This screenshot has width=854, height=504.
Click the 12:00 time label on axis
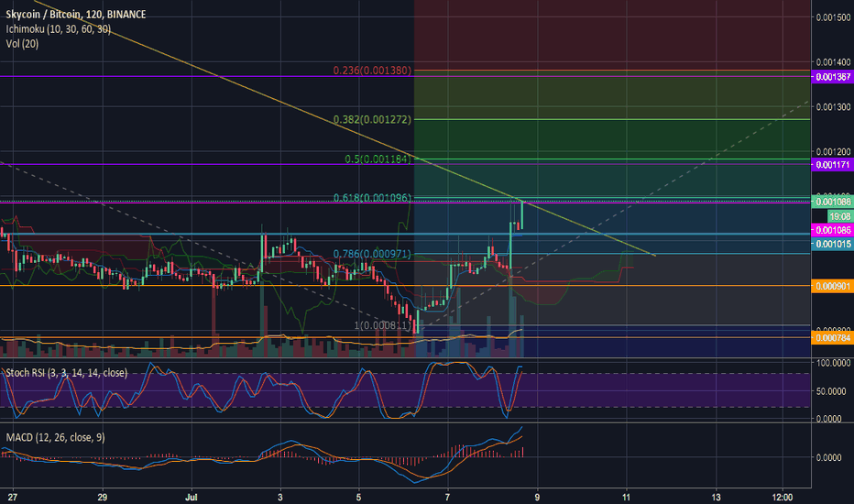[783, 497]
